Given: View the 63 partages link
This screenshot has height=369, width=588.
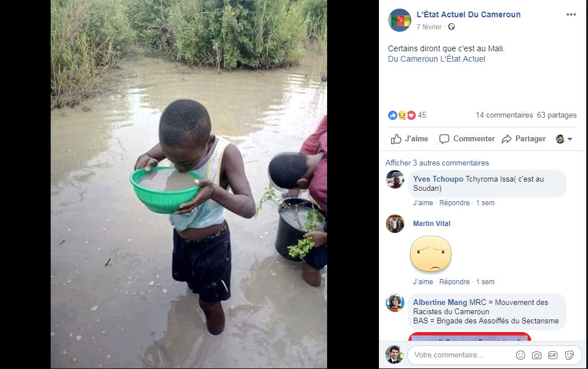Looking at the screenshot, I should pyautogui.click(x=557, y=115).
